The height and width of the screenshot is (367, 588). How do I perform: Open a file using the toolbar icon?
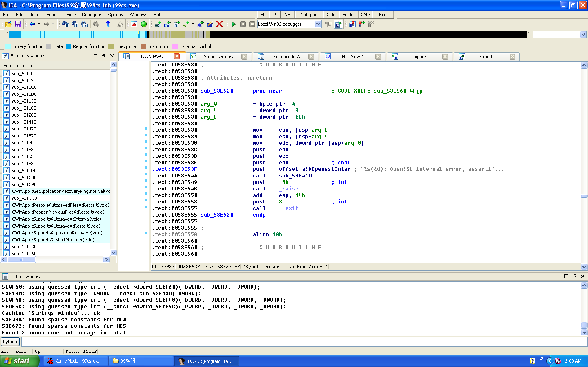coord(9,24)
